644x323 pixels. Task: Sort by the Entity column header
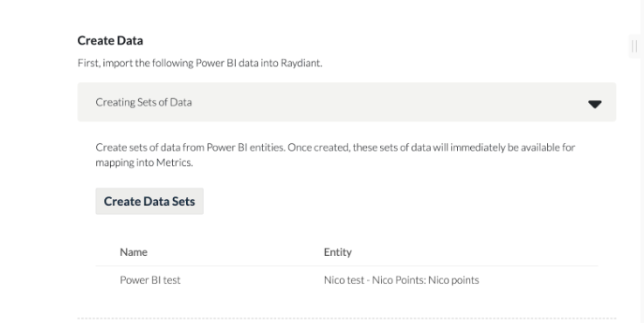click(x=337, y=252)
